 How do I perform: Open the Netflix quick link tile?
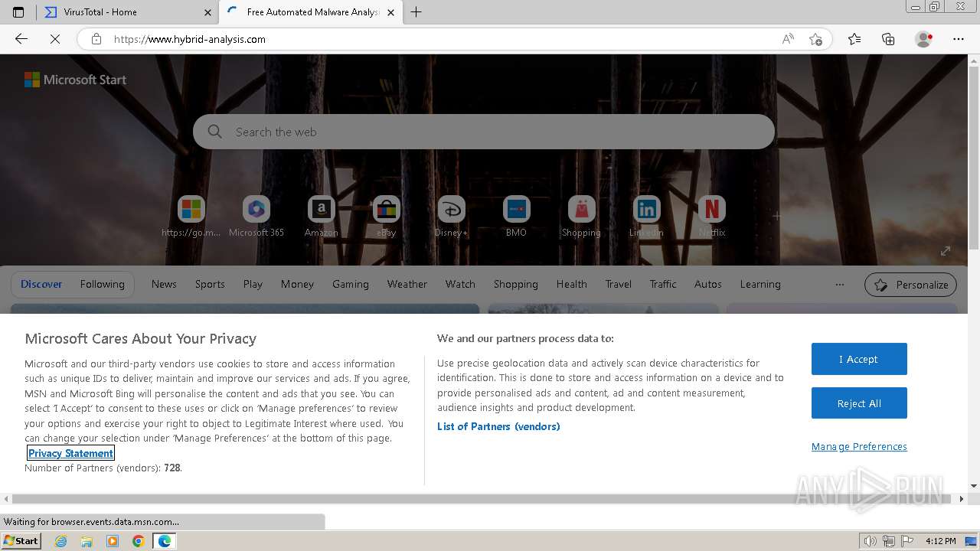[712, 216]
